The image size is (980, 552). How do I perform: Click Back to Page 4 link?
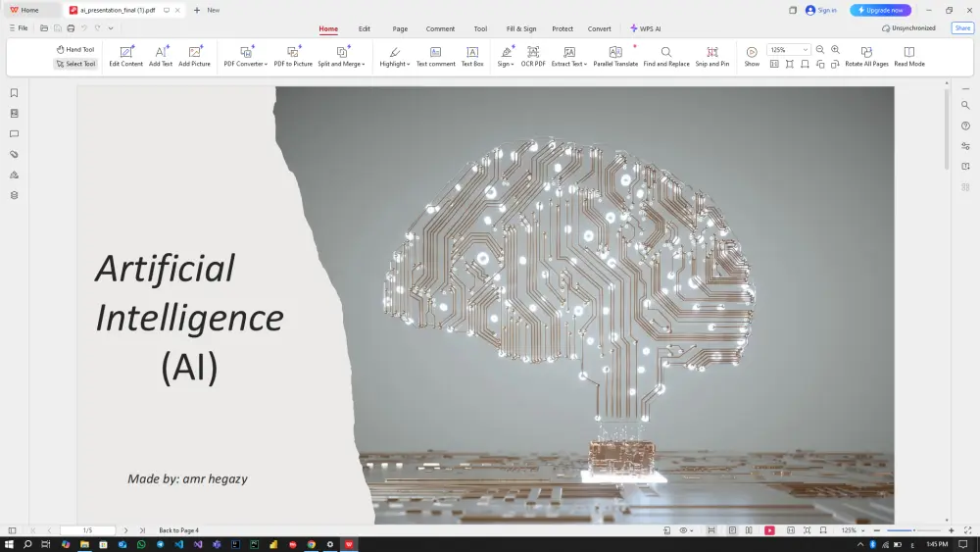coord(178,530)
